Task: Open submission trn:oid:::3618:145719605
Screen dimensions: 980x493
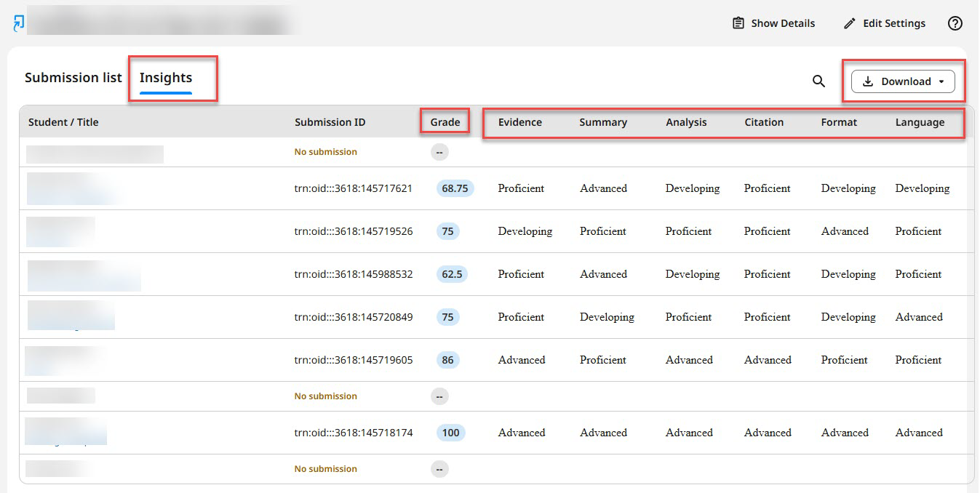Action: coord(354,360)
